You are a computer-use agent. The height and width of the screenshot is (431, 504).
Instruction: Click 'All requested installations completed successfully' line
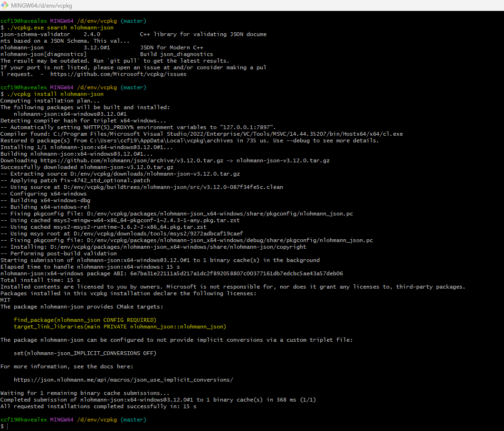coord(98,407)
